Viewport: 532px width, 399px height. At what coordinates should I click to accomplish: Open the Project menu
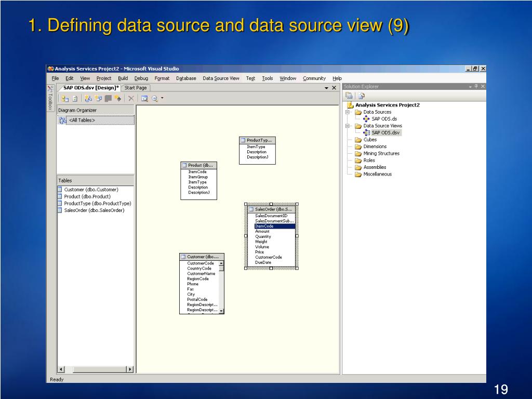(x=104, y=78)
